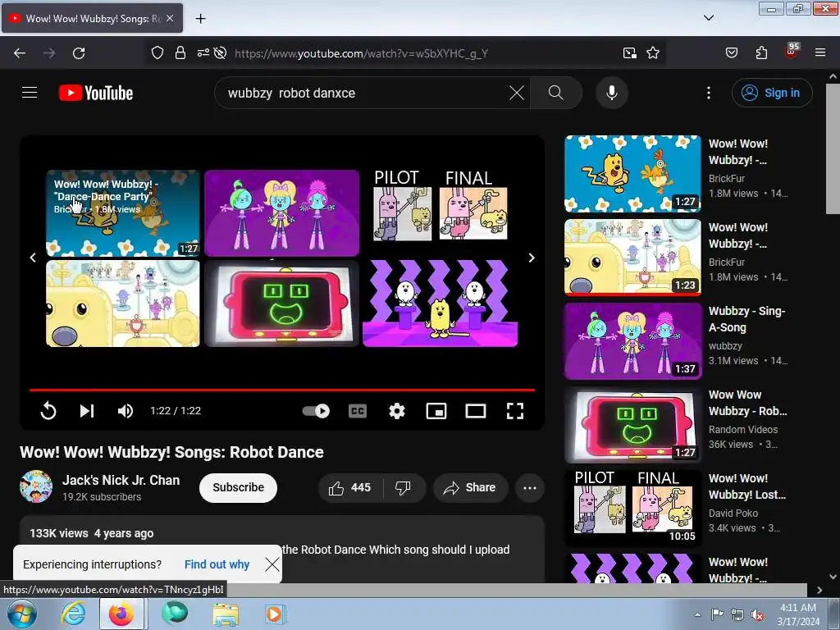Toggle the autoplay switch

pyautogui.click(x=316, y=411)
